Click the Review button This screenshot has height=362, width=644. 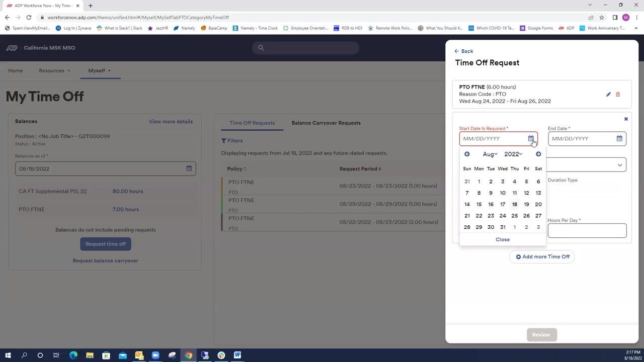(541, 335)
